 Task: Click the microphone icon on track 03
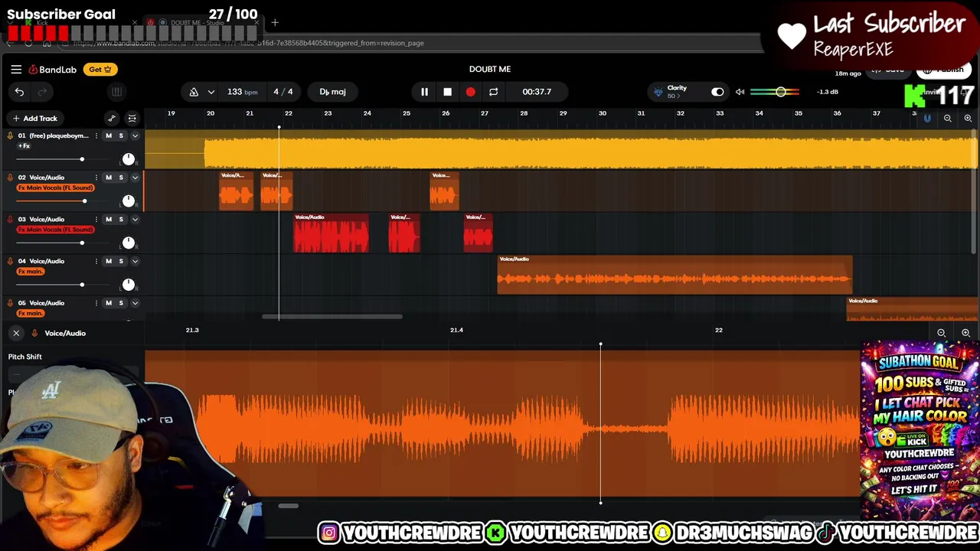tap(10, 220)
